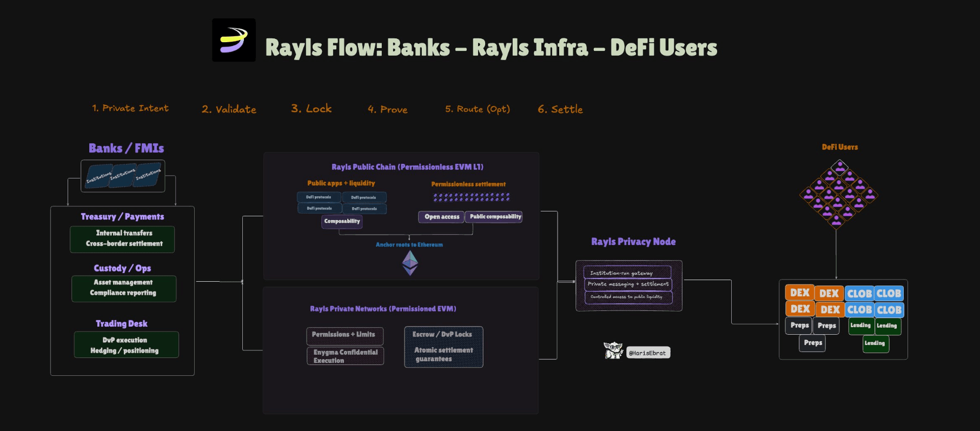
Task: Select step '5. Route (Opt)'
Action: coord(477,109)
